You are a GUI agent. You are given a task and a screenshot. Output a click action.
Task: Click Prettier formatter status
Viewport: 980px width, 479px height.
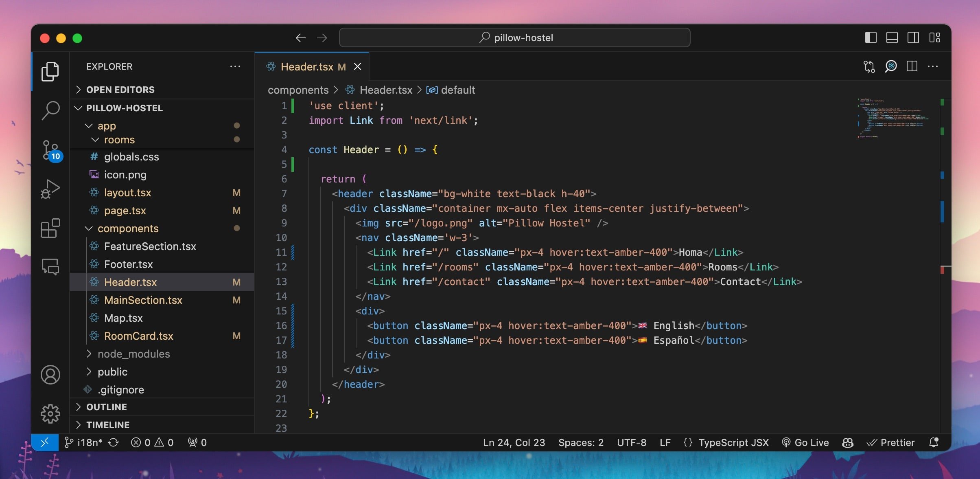890,442
